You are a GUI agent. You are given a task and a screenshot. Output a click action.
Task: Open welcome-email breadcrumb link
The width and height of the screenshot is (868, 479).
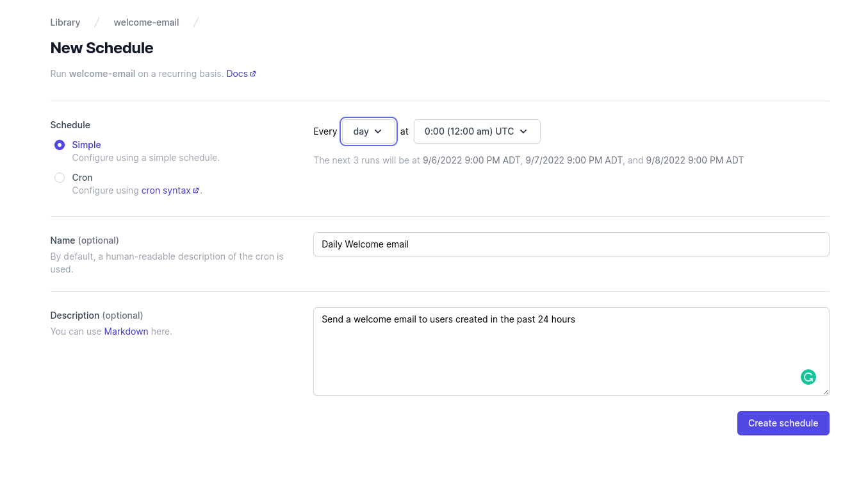[x=147, y=22]
